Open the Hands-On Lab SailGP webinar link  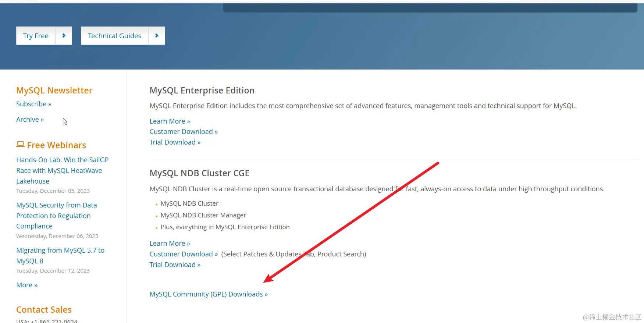[63, 170]
